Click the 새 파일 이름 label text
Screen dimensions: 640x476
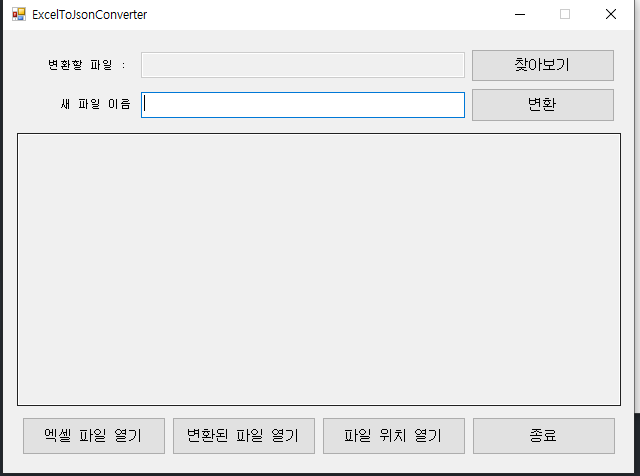click(96, 104)
